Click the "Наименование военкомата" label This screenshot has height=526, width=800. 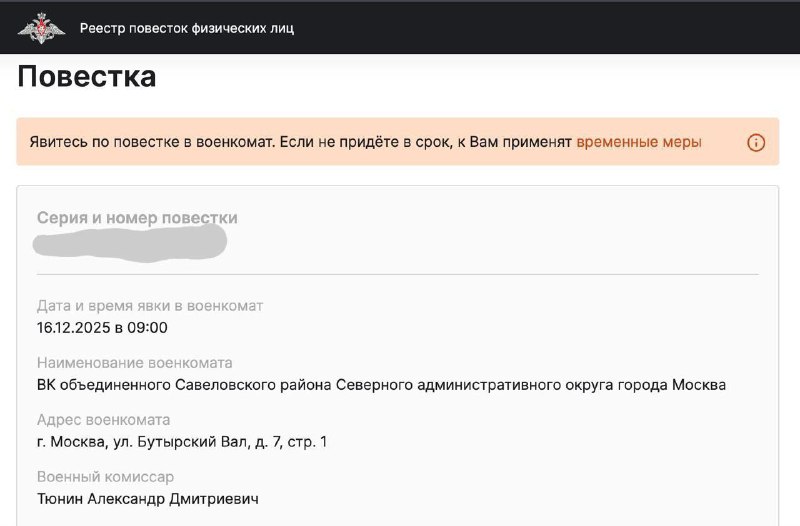pos(134,362)
